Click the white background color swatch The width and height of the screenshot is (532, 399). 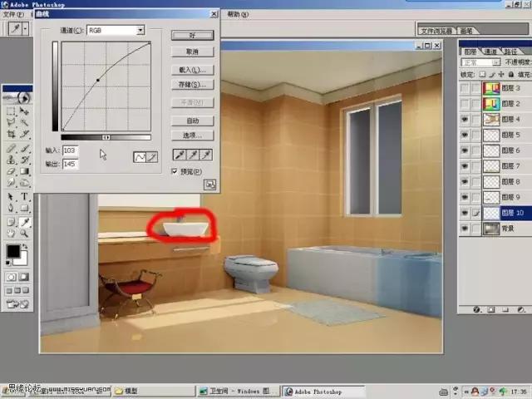click(22, 259)
